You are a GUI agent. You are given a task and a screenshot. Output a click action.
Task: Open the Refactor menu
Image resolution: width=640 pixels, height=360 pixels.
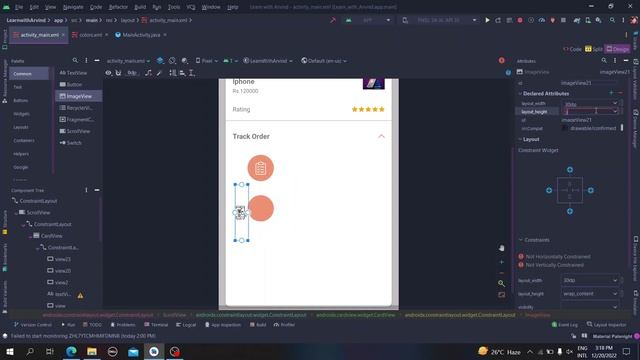(118, 7)
